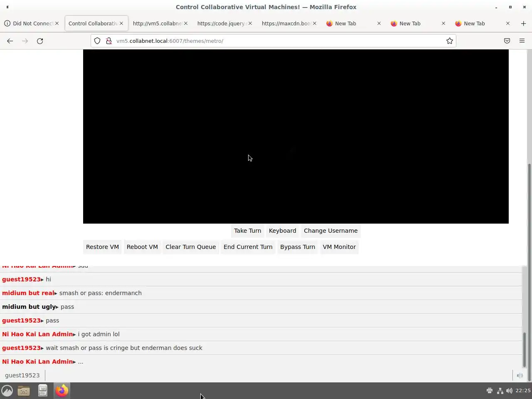
Task: Close the Did Not Connect tab
Action: [x=57, y=23]
